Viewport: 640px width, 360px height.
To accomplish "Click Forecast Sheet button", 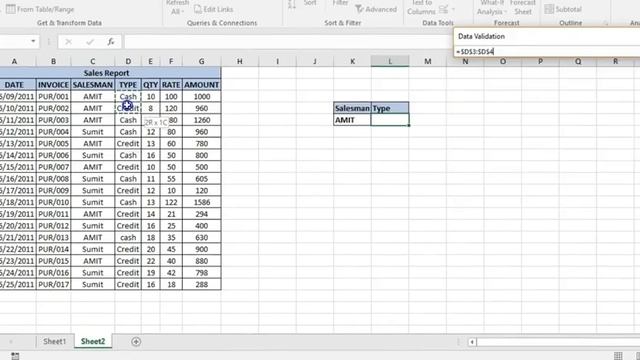I will tap(523, 7).
